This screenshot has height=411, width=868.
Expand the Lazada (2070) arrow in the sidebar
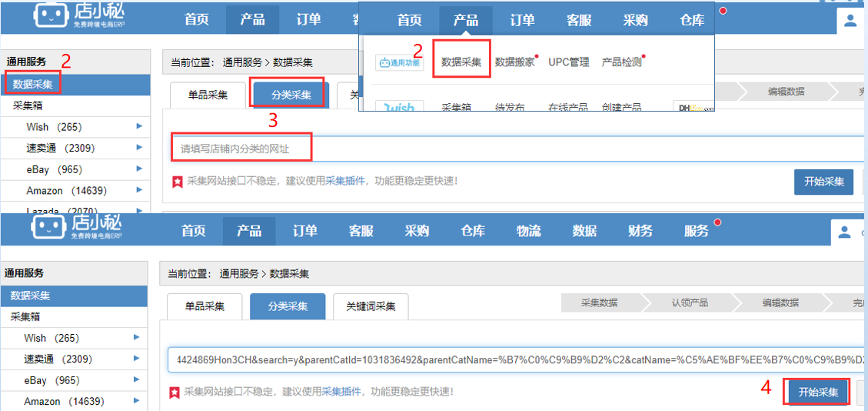(139, 210)
